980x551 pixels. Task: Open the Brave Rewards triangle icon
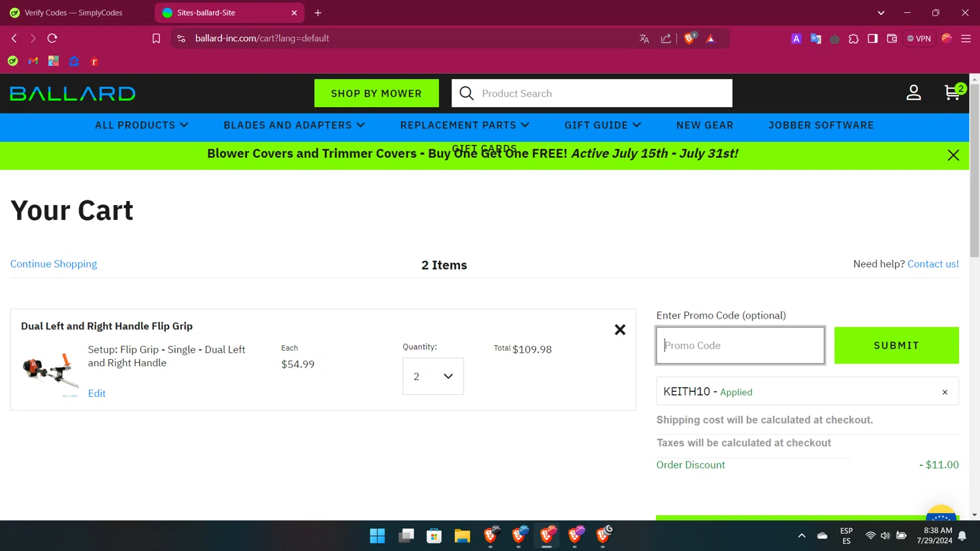[x=711, y=39]
